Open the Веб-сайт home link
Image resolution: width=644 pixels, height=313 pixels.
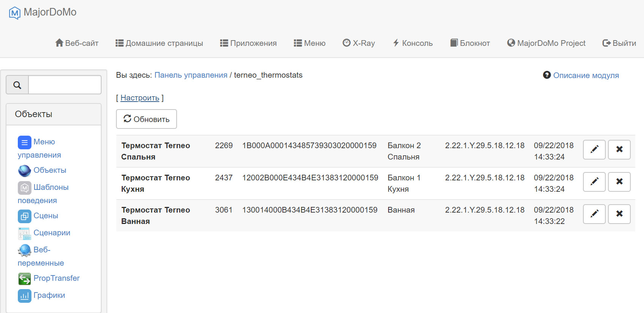(x=77, y=43)
